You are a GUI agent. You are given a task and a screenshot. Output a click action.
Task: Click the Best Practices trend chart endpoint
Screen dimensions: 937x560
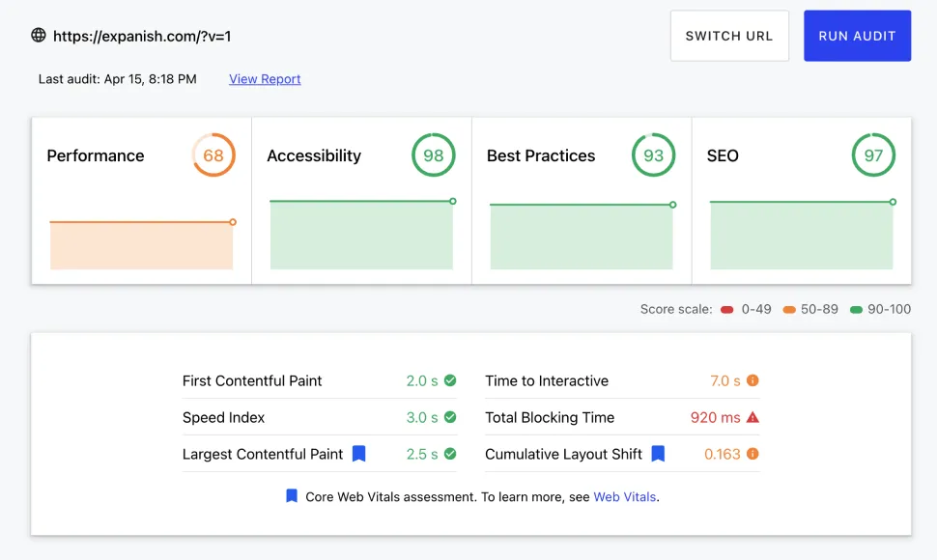672,205
